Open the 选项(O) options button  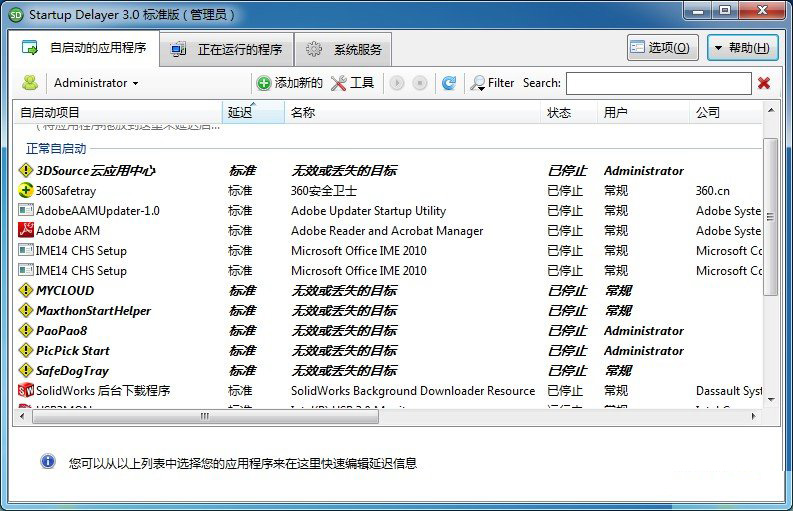point(663,48)
